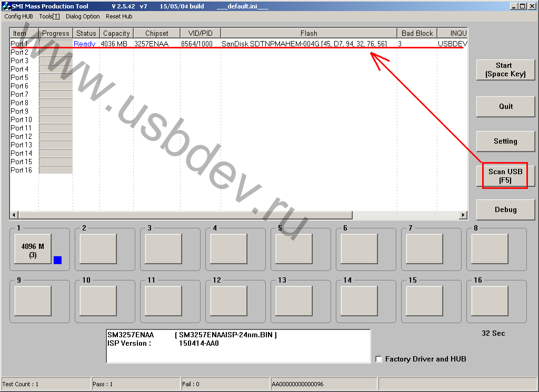Screen dimensions: 539x392
Task: Click the Fail : 0 status entry
Action: [225, 384]
